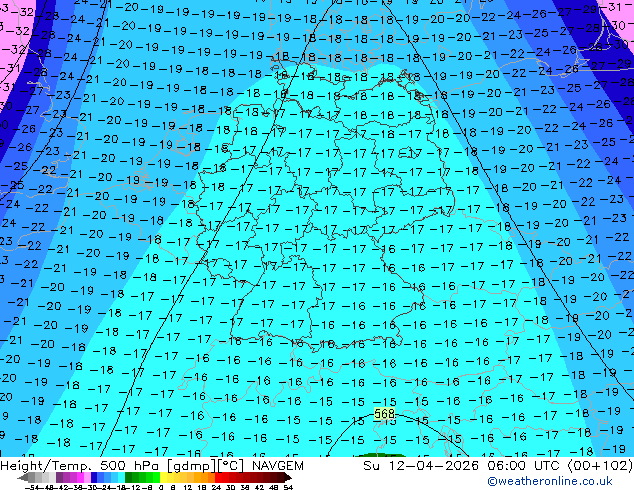The width and height of the screenshot is (634, 490).
Task: Click the -54 legend scale value
Action: (32, 487)
